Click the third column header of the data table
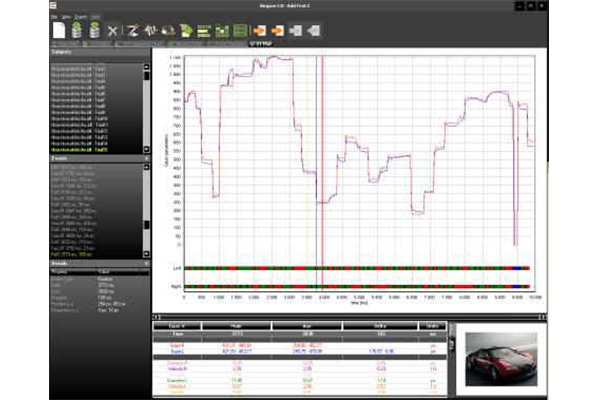This screenshot has height=400, width=600. 307,326
